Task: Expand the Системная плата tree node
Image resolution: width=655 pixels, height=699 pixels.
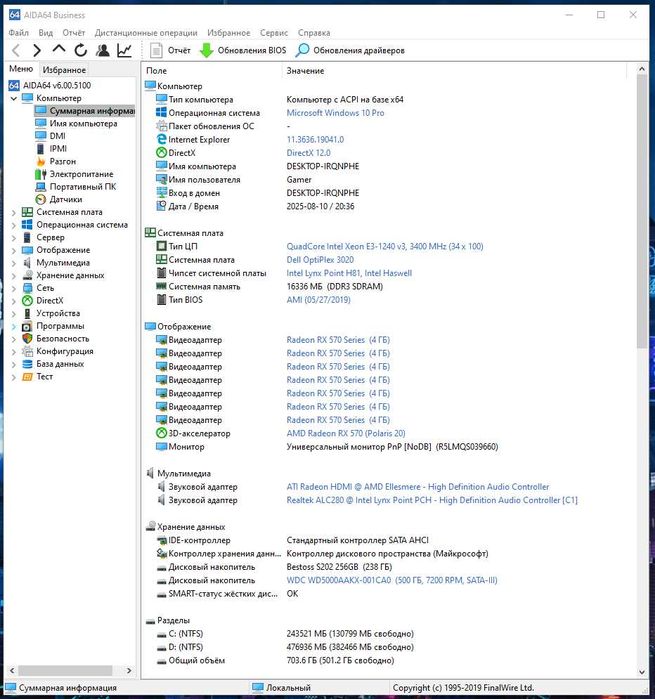Action: (14, 213)
